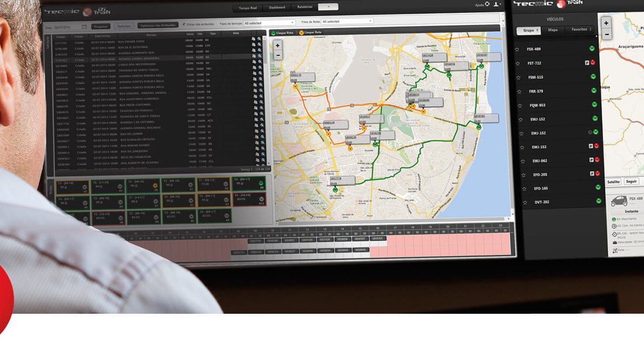
Task: Click the Seguir button on the vehicles map
Action: (x=632, y=181)
